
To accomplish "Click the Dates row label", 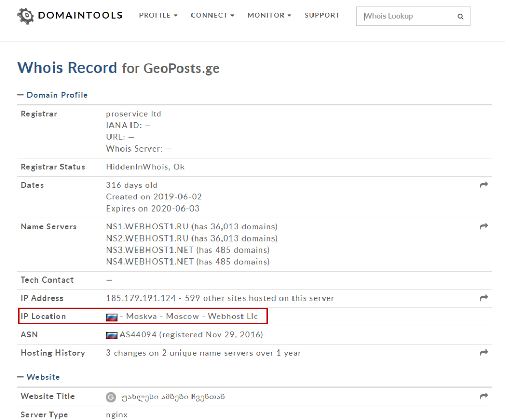I will tap(32, 185).
